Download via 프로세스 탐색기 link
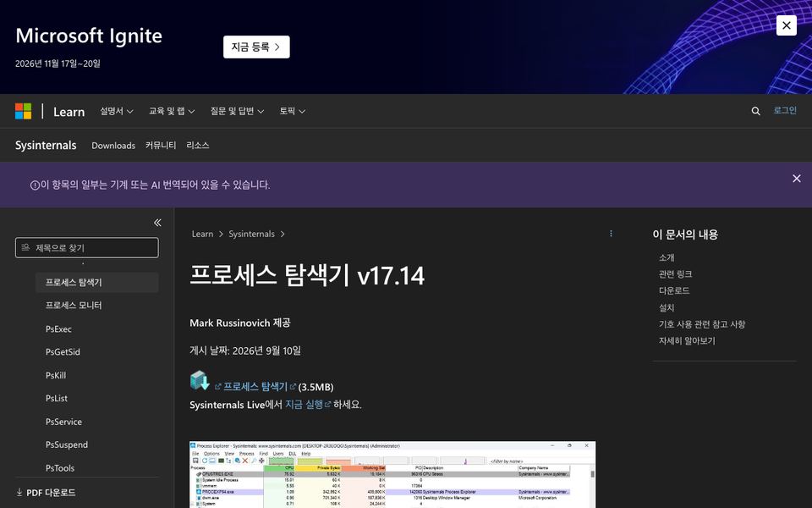812x508 pixels. pos(255,387)
